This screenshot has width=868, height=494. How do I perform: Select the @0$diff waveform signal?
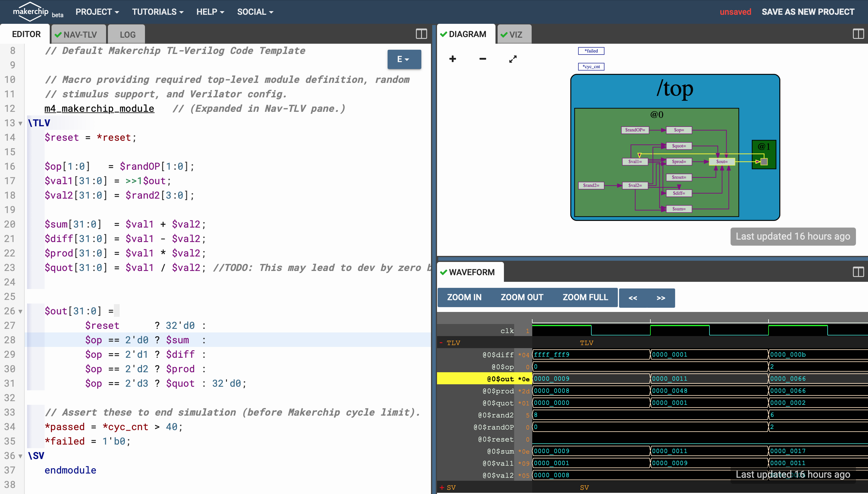pos(498,355)
